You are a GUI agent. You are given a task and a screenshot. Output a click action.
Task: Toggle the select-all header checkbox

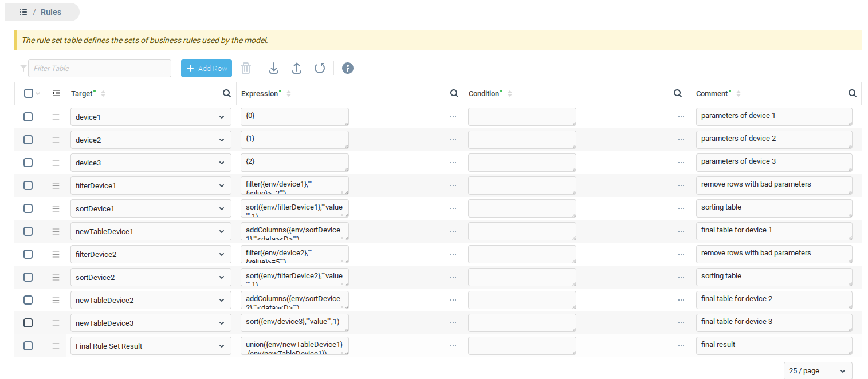point(29,94)
